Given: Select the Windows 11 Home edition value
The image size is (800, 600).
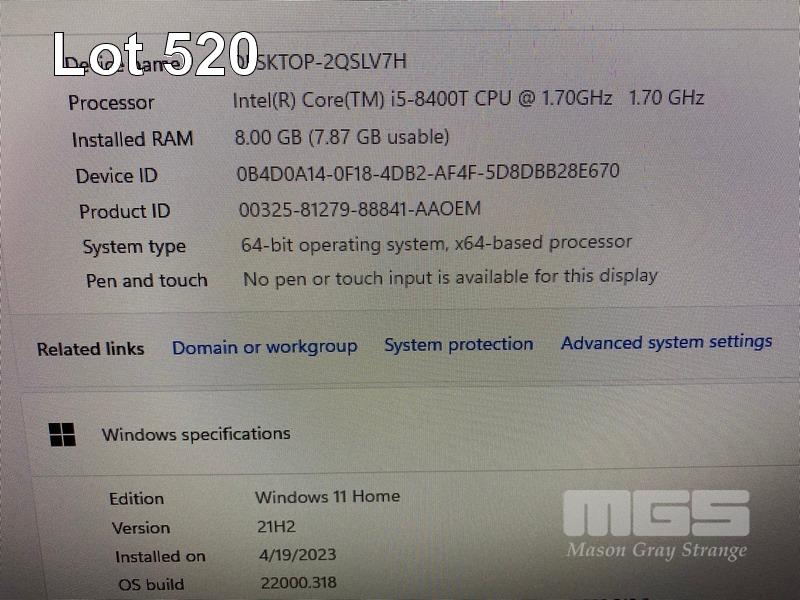Looking at the screenshot, I should coord(328,496).
